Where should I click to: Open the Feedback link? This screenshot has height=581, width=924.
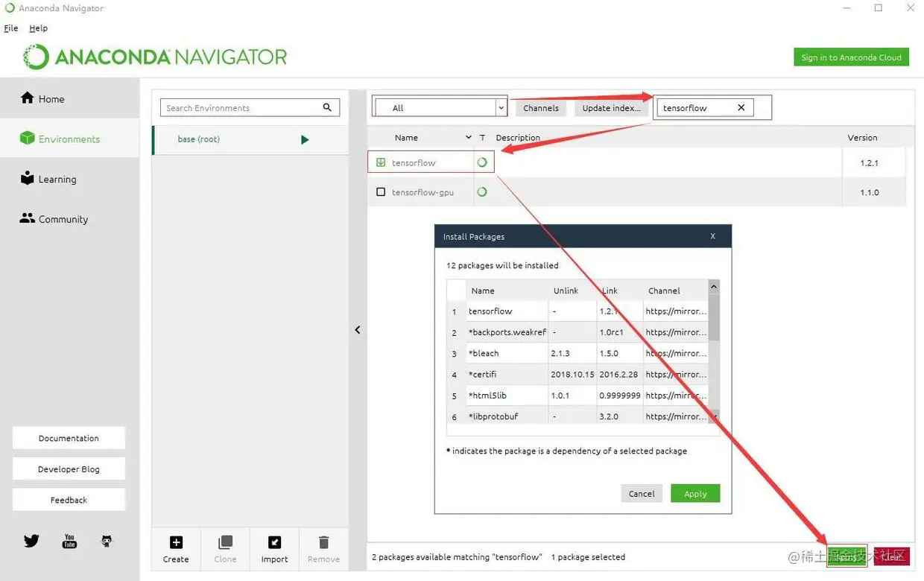69,500
